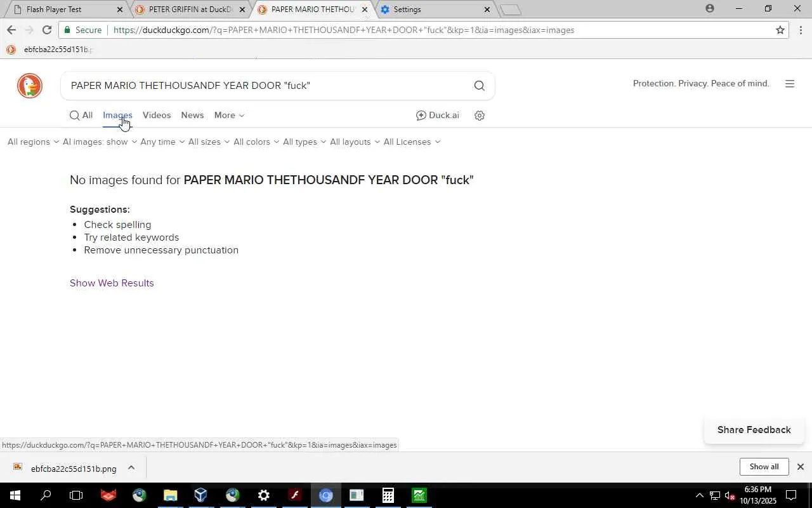Open the All types filter dropdown

tap(304, 142)
